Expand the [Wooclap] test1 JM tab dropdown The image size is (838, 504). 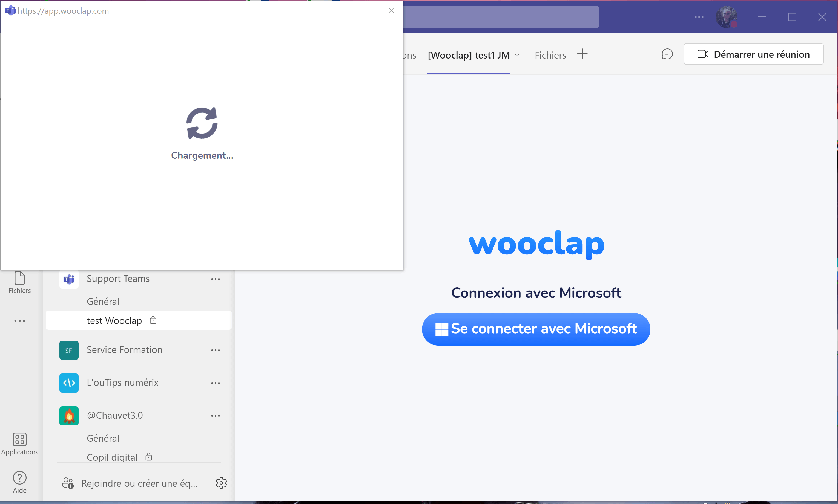pos(517,55)
